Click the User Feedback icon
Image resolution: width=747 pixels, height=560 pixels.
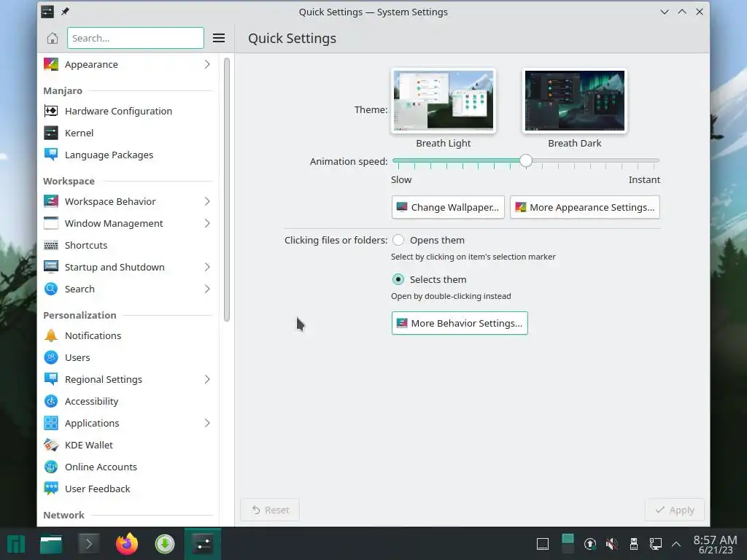pos(51,489)
